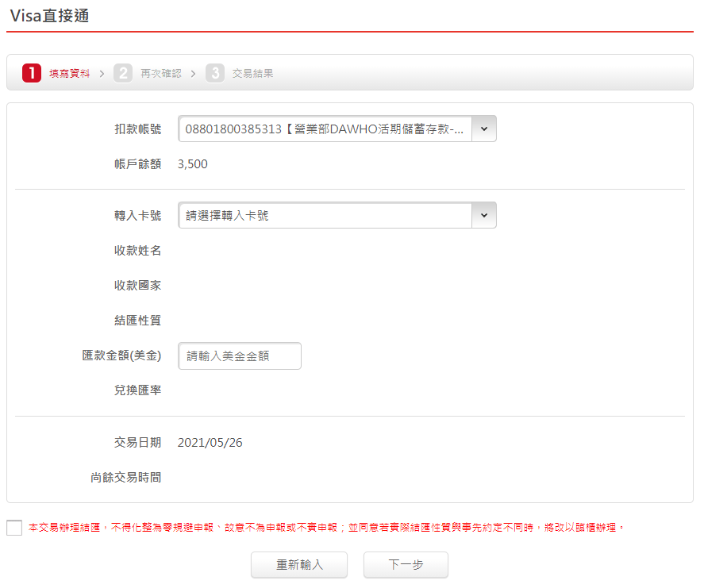Click the 填寫資料 step label
This screenshot has width=704, height=588.
70,74
